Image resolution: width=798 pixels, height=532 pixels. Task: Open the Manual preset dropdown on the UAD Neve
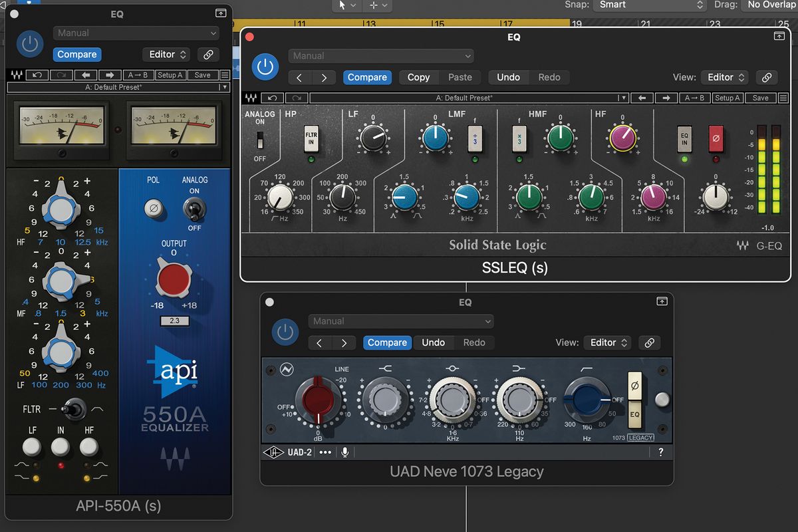pyautogui.click(x=400, y=321)
